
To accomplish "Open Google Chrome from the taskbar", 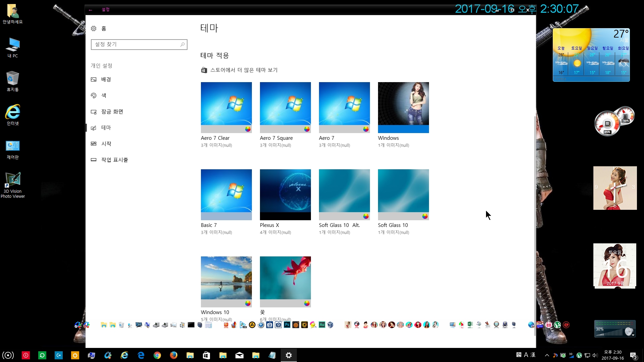I will 157,355.
